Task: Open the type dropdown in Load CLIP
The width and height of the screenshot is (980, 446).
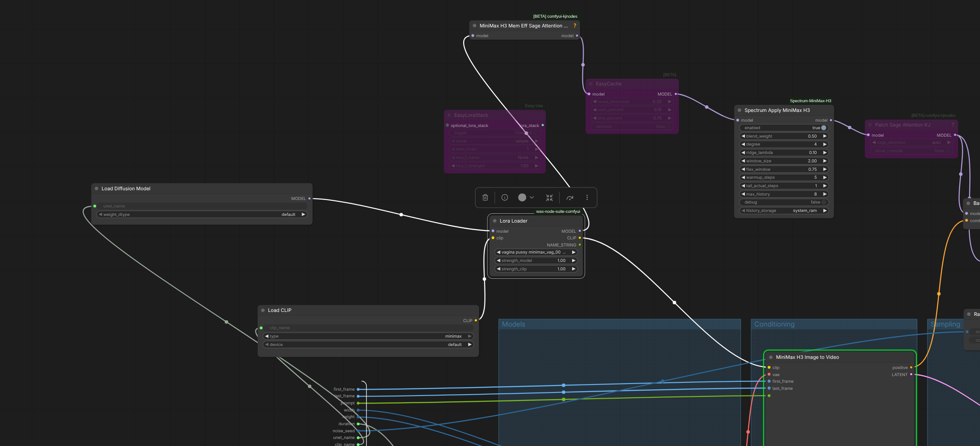Action: (368, 336)
